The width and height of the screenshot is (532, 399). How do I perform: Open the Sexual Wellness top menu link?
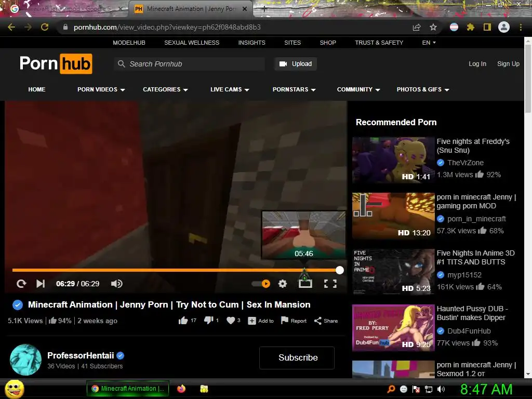tap(192, 43)
